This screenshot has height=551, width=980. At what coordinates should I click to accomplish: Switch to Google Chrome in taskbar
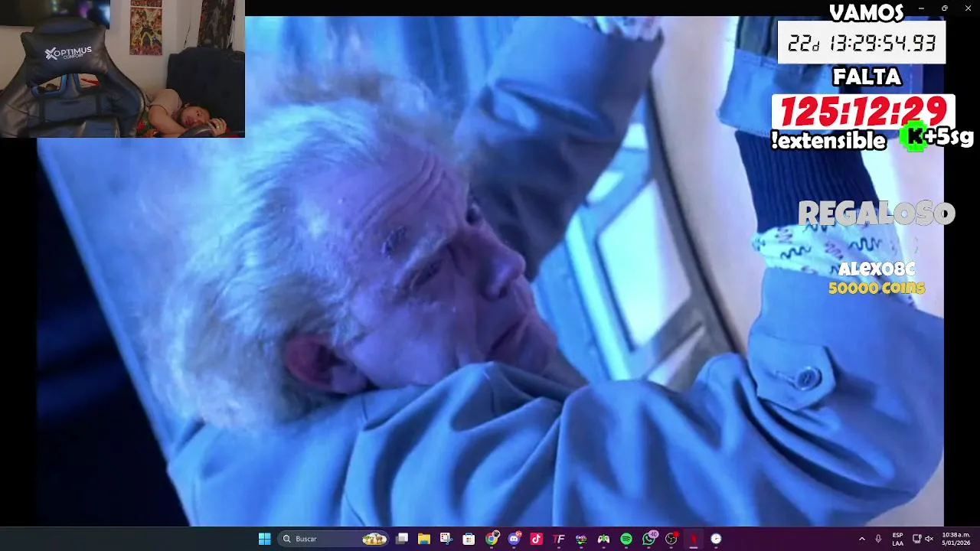(492, 539)
